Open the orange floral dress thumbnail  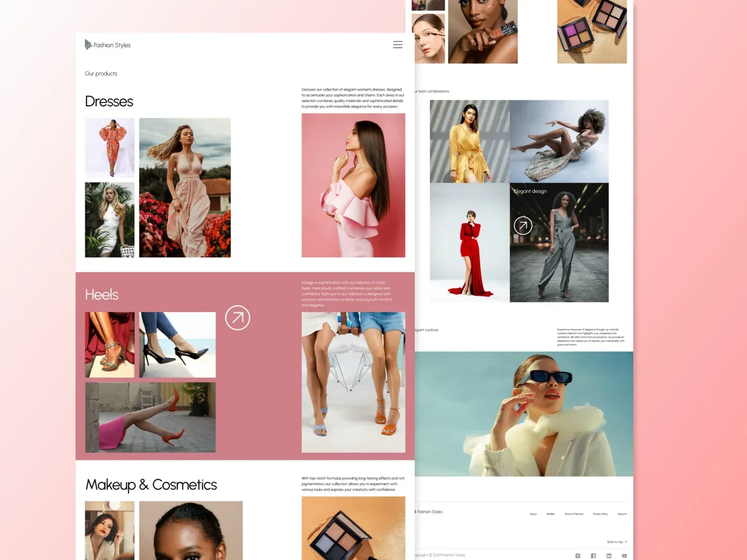pyautogui.click(x=110, y=148)
